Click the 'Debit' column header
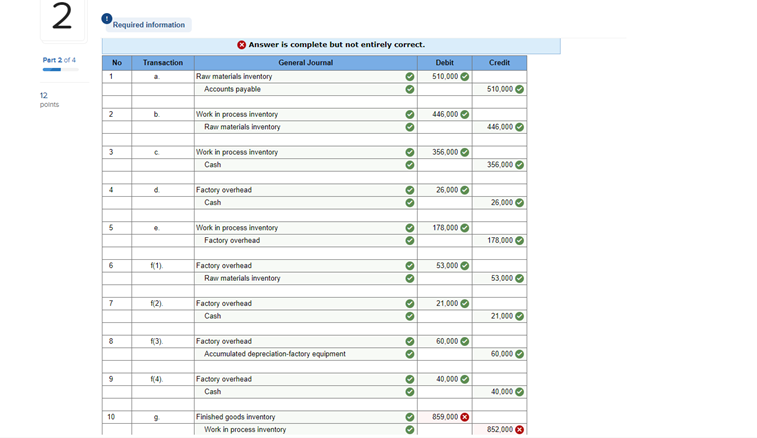This screenshot has width=757, height=438. tap(445, 63)
